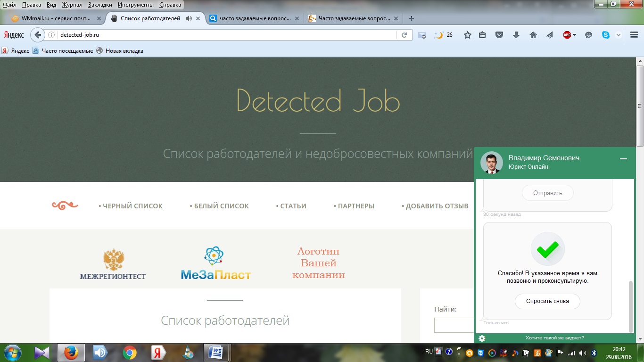Image resolution: width=644 pixels, height=362 pixels.
Task: Click the orange swirl ornament icon in menu
Action: 65,205
